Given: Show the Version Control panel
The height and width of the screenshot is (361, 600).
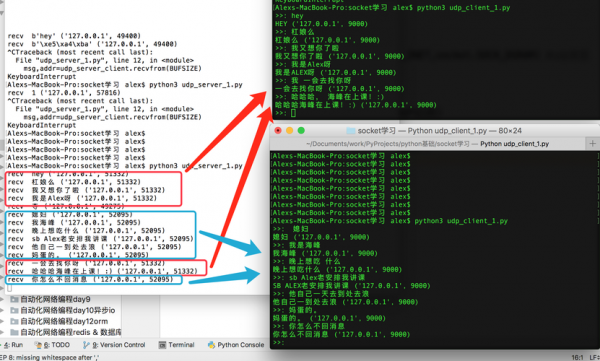Looking at the screenshot, I should (x=114, y=345).
